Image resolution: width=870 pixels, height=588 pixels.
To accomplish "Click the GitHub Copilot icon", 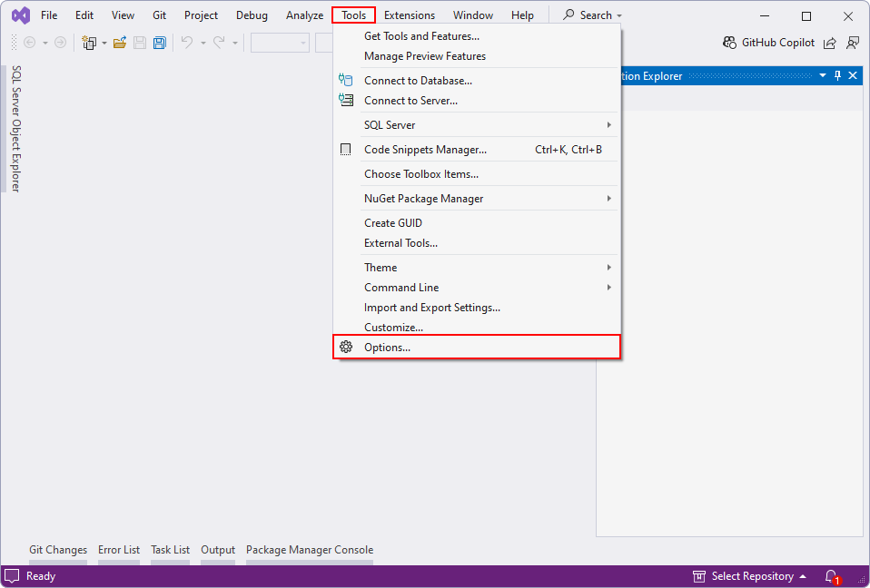I will pyautogui.click(x=728, y=43).
